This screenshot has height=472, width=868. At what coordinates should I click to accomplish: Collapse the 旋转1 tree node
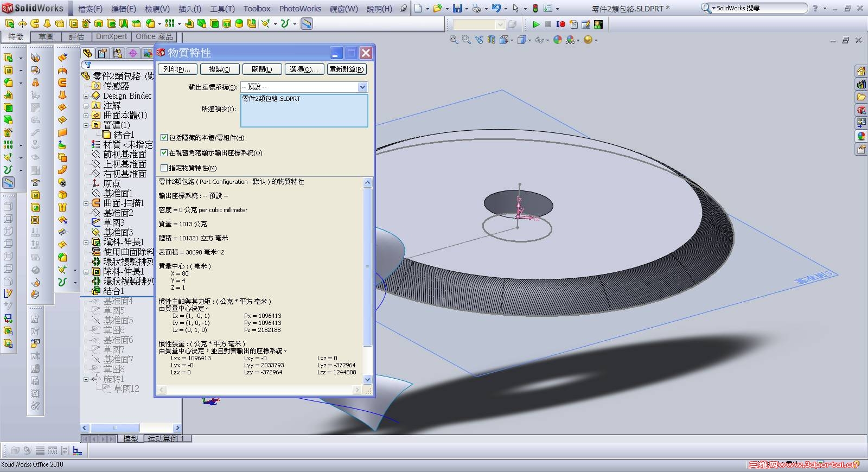click(86, 379)
